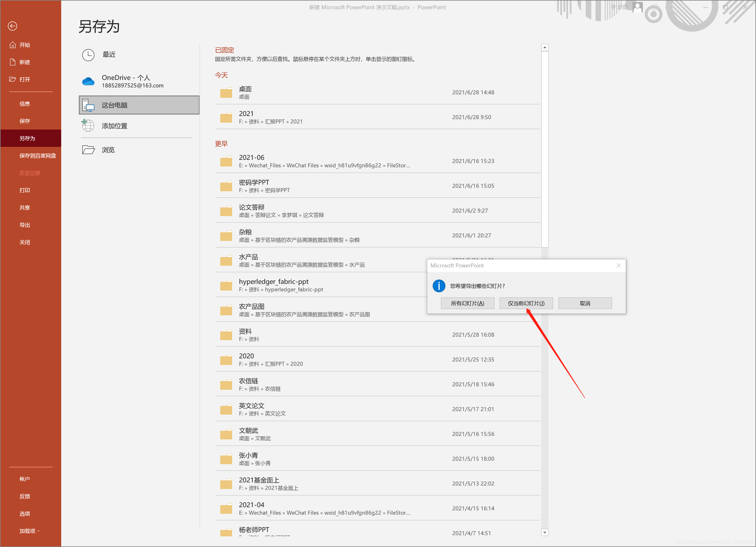Open the 反馈 page

[31, 496]
